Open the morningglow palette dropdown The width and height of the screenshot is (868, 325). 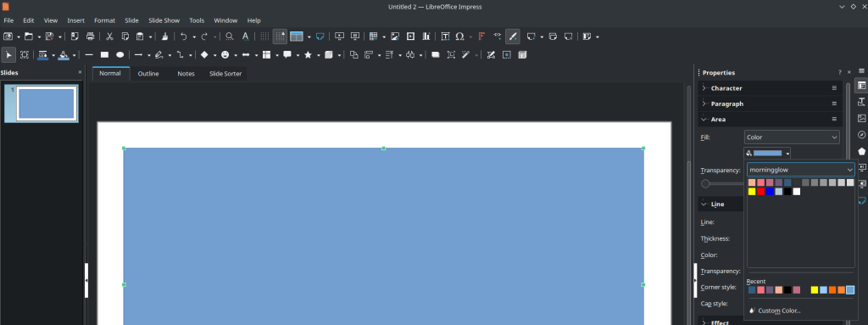point(800,170)
